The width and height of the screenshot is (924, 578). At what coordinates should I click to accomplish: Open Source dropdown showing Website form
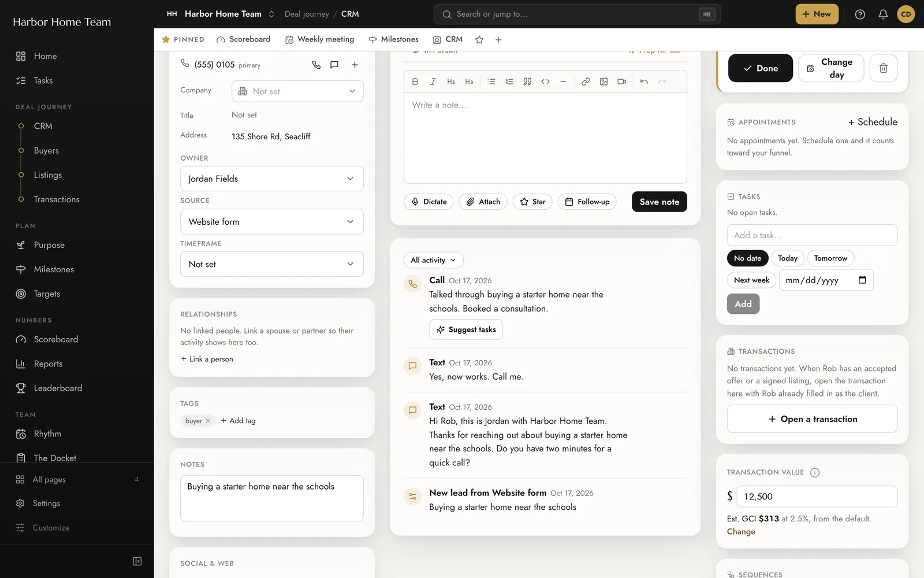(x=272, y=221)
